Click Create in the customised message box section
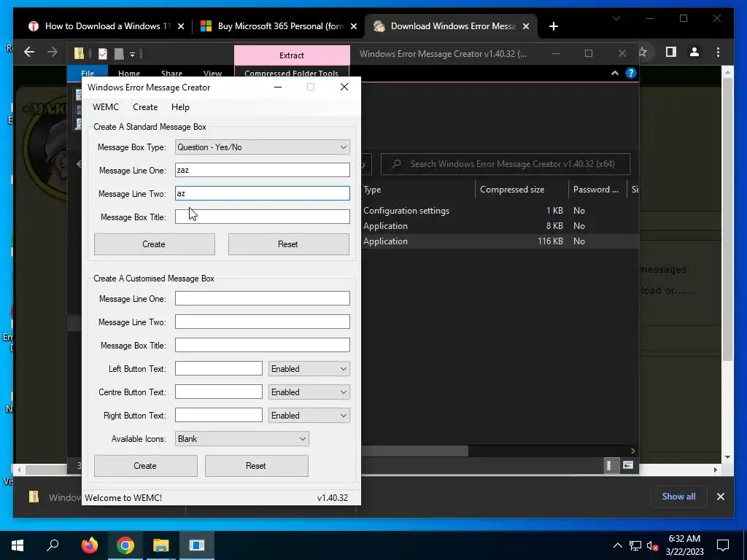Viewport: 747px width, 560px height. pos(146,466)
